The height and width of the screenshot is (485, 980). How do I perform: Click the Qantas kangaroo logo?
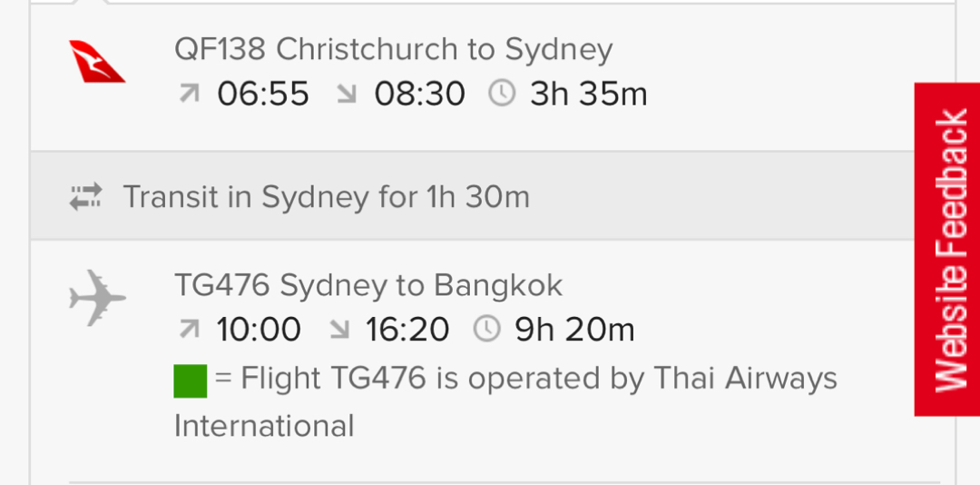pyautogui.click(x=97, y=62)
